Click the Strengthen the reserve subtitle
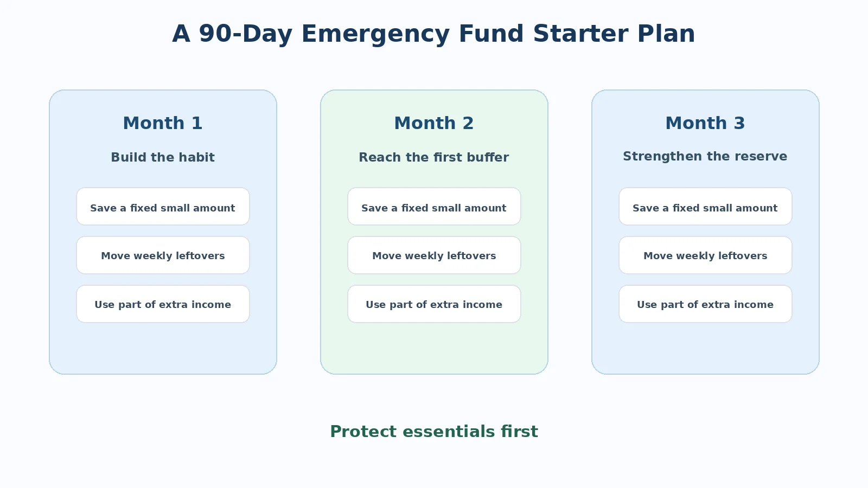868x488 pixels. (705, 156)
